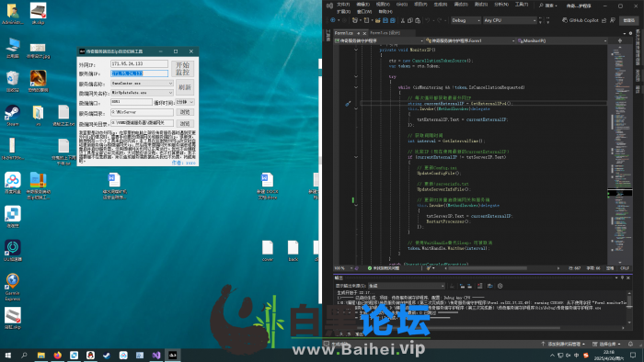Image resolution: width=644 pixels, height=362 pixels.
Task: Close the Form1.cs tab with its X
Action: 364,33
